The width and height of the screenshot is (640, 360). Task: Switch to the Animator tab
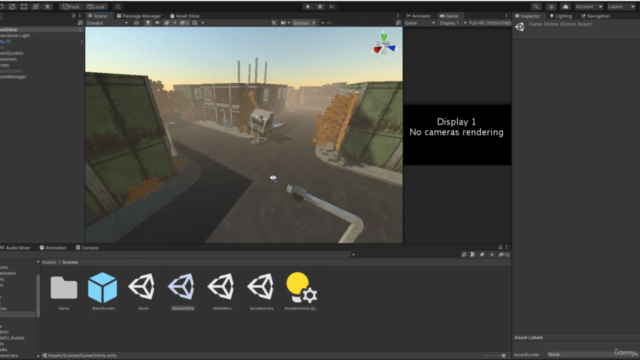pyautogui.click(x=418, y=16)
